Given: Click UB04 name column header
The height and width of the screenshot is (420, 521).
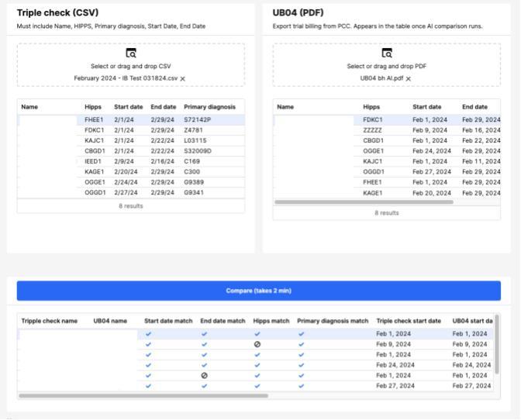Looking at the screenshot, I should (x=110, y=321).
